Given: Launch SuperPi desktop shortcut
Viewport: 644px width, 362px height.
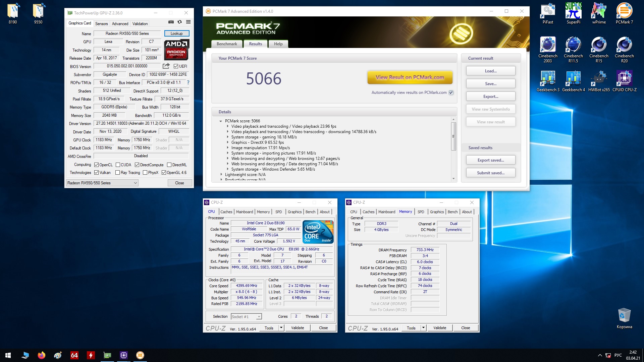Looking at the screenshot, I should 573,13.
